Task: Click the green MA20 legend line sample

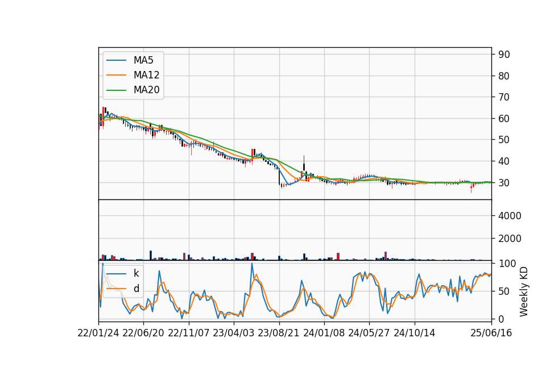Action: click(x=116, y=90)
